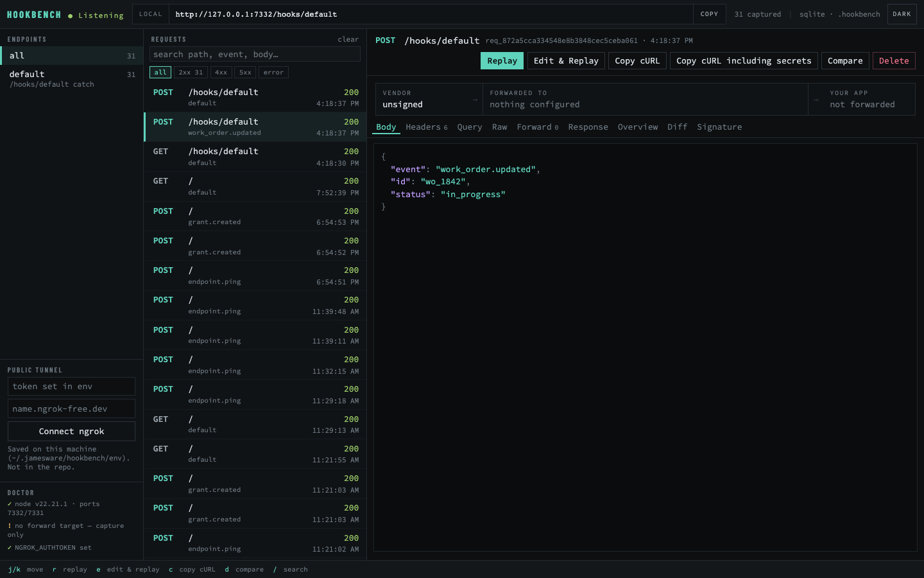Viewport: 924px width, 578px height.
Task: Filter requests by 5xx status
Action: (x=245, y=73)
